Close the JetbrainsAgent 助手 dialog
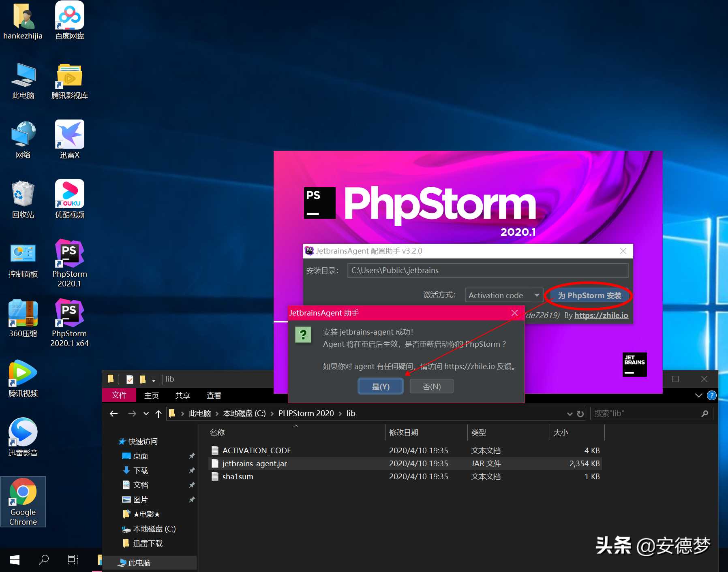 pos(515,313)
